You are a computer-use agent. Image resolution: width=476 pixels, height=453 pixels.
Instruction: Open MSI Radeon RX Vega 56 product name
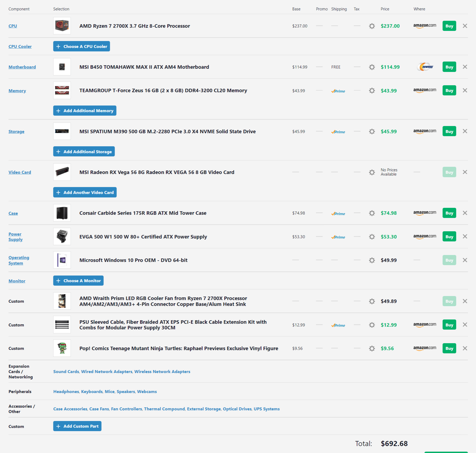point(157,172)
